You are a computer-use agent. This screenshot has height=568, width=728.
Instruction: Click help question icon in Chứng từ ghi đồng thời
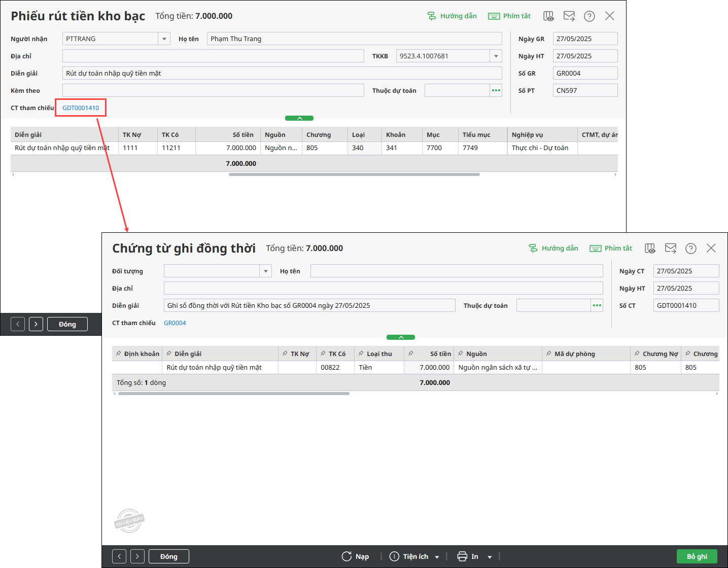[x=691, y=248]
